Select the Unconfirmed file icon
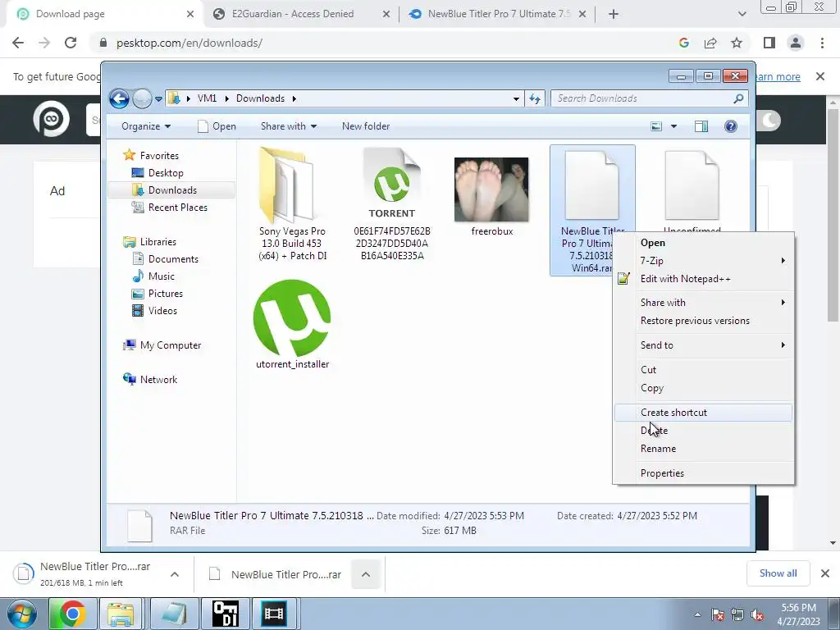The width and height of the screenshot is (840, 630). 692,185
